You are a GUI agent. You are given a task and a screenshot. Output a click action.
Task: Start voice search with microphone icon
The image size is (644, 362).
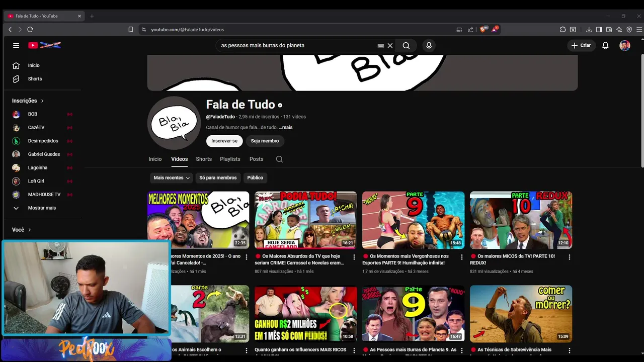pyautogui.click(x=429, y=45)
